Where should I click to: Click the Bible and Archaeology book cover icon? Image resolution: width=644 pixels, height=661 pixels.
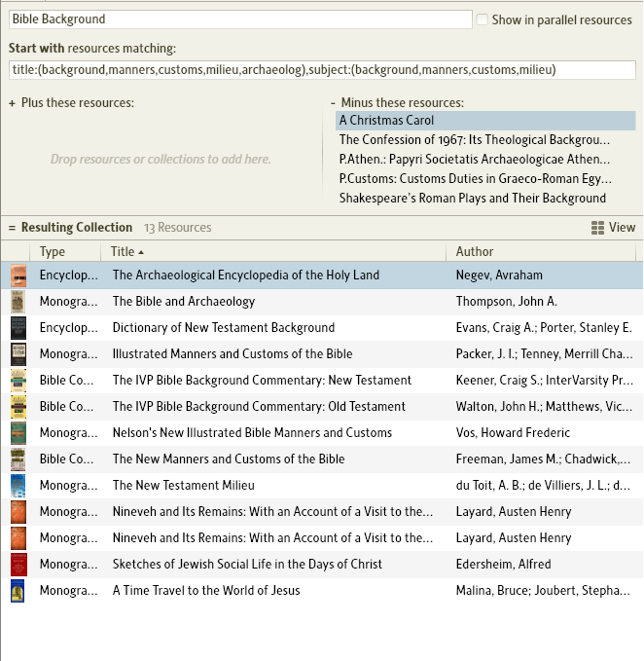(18, 302)
